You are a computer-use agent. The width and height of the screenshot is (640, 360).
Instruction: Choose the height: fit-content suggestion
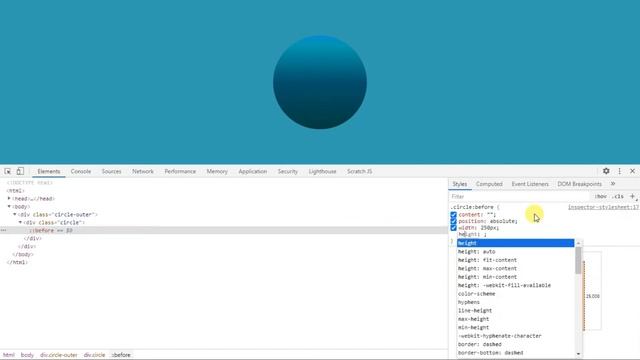pyautogui.click(x=516, y=260)
